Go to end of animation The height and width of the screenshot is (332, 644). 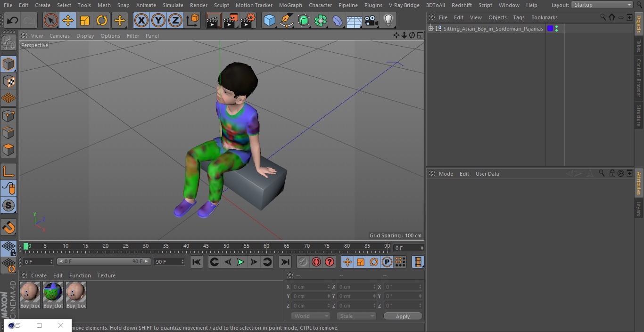tap(285, 262)
